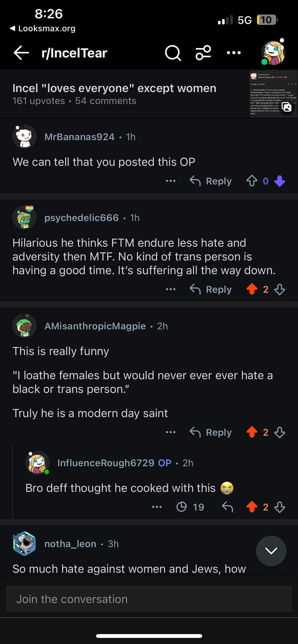Tap reply arrow on InfluenceRough6729's comment

pos(227,507)
